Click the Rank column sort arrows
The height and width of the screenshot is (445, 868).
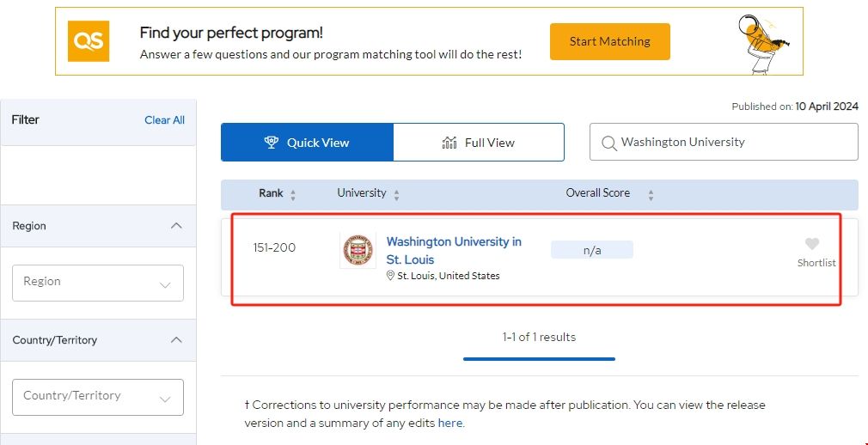pyautogui.click(x=293, y=195)
